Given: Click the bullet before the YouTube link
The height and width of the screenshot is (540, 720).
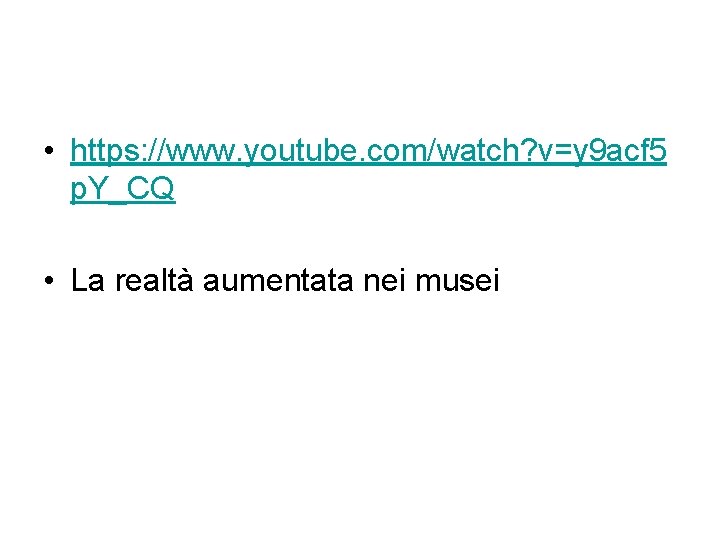Looking at the screenshot, I should (x=49, y=150).
